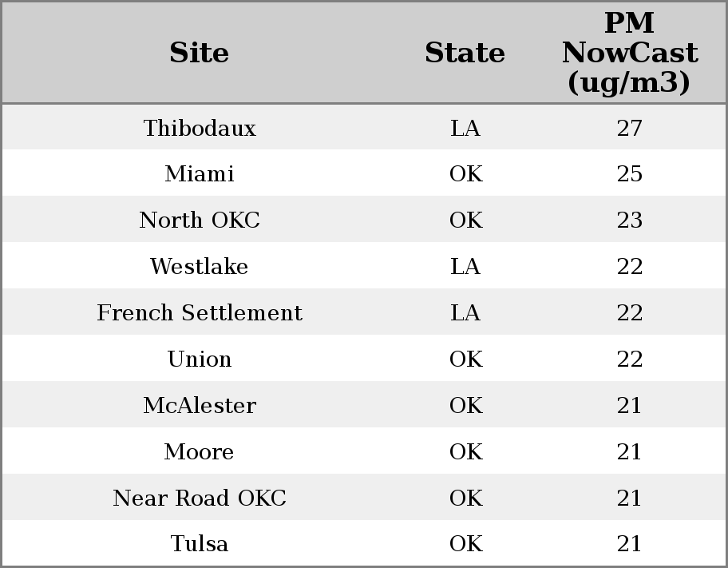Screen dimensions: 728x568
Task: Select the Miami site cell
Action: point(200,174)
